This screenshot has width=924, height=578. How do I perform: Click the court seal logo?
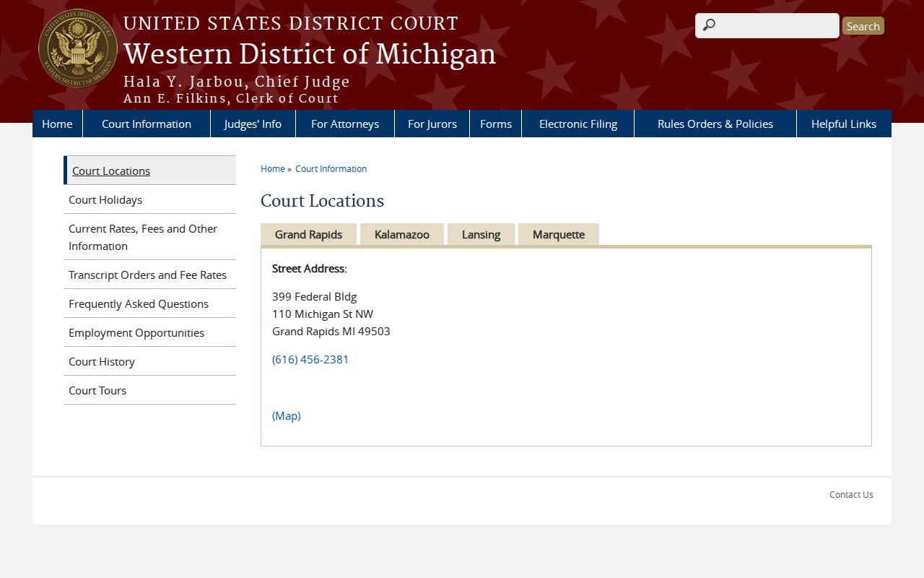(x=78, y=49)
